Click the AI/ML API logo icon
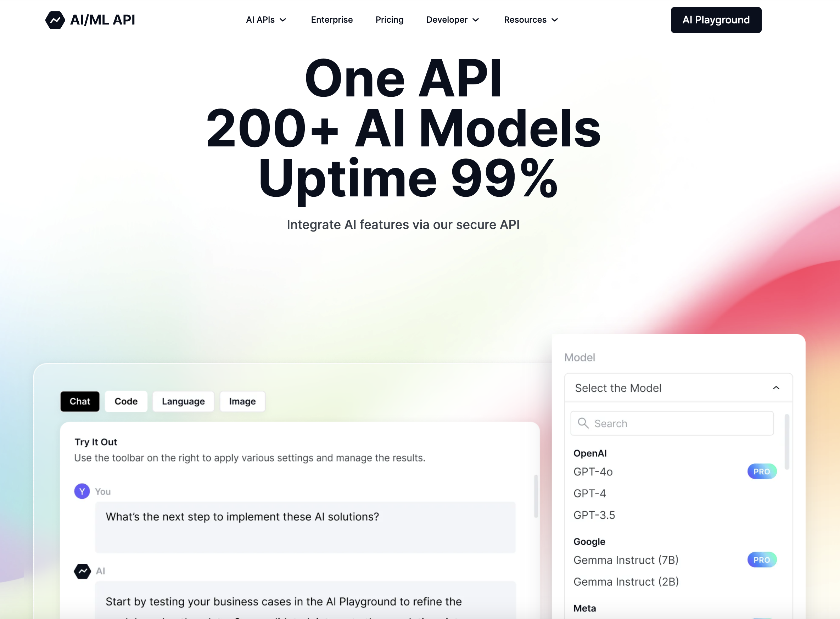Screen dimensions: 840x619 click(55, 19)
